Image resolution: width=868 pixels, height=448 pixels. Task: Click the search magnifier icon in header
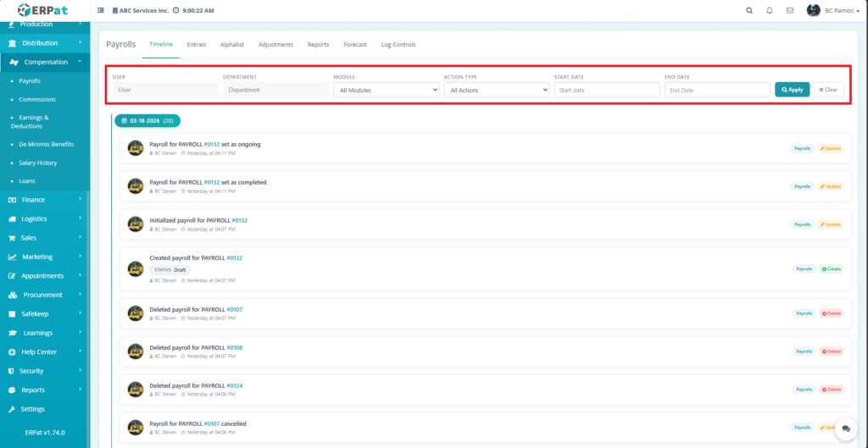(x=748, y=11)
